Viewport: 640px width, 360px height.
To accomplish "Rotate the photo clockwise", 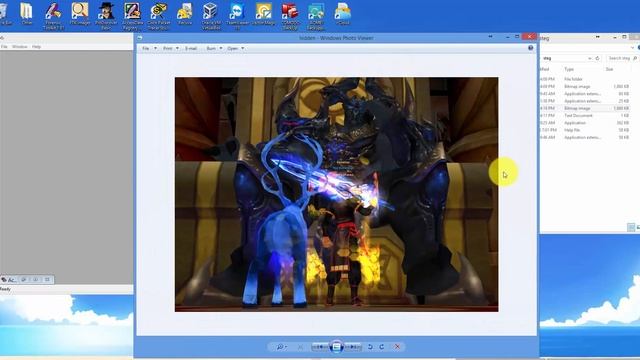I will (x=382, y=347).
